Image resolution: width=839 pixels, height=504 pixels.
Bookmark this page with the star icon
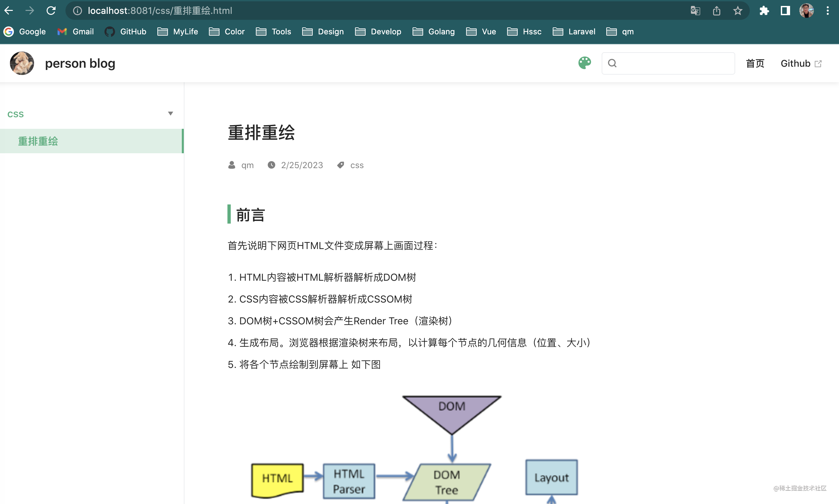click(738, 11)
